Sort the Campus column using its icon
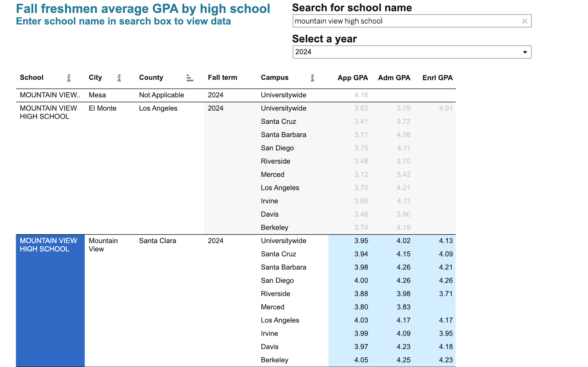This screenshot has width=588, height=367. click(x=312, y=78)
